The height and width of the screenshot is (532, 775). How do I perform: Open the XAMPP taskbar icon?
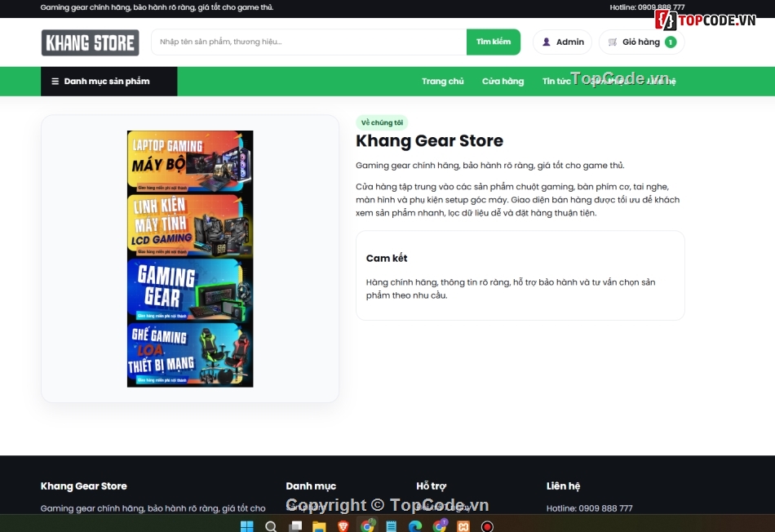click(463, 526)
